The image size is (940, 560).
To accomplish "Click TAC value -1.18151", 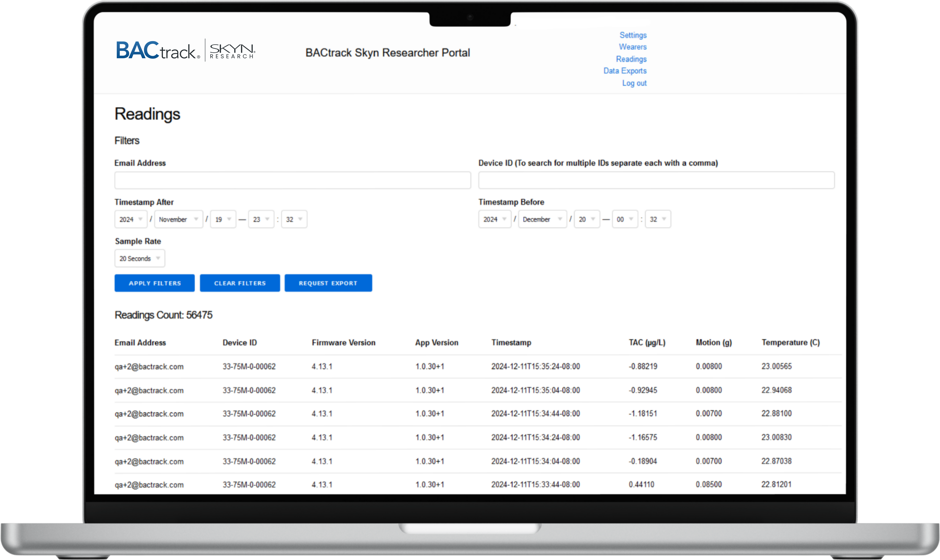I will [x=643, y=414].
